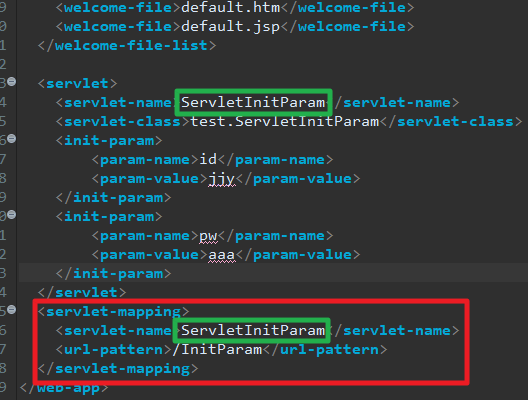
Task: Click ServletInitParam on the url-pattern's preceding line
Action: point(253,331)
